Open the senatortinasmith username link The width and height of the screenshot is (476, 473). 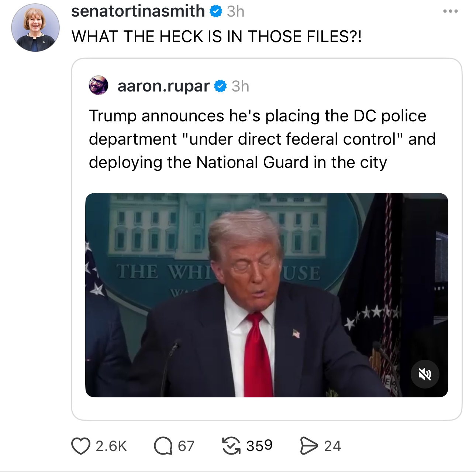[138, 11]
